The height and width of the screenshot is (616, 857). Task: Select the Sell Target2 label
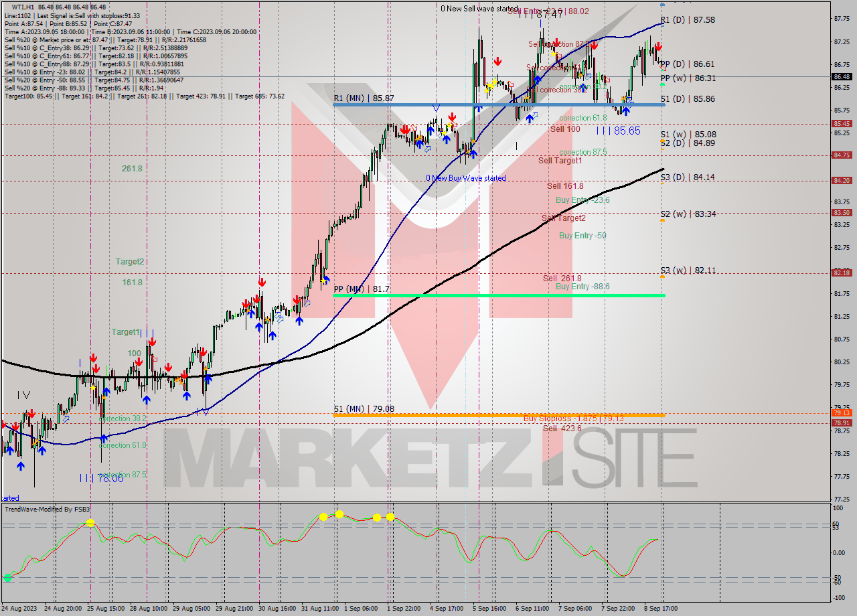pos(564,218)
